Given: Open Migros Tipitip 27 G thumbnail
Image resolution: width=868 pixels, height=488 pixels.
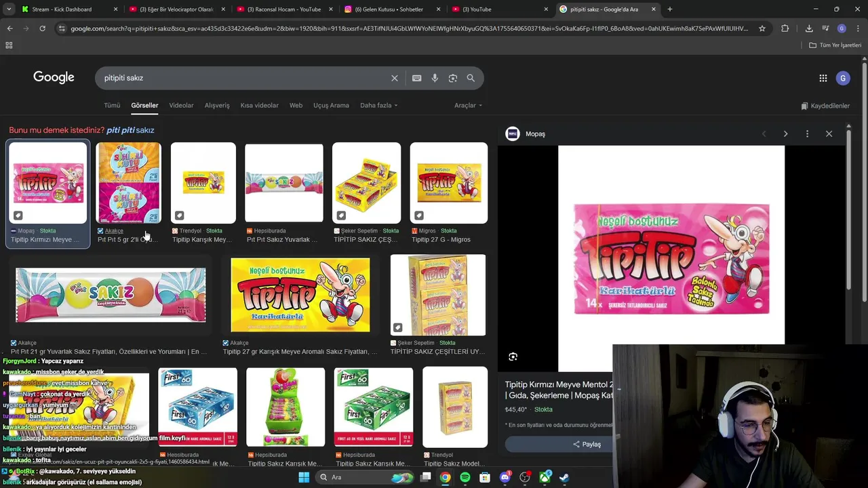Looking at the screenshot, I should 449,183.
